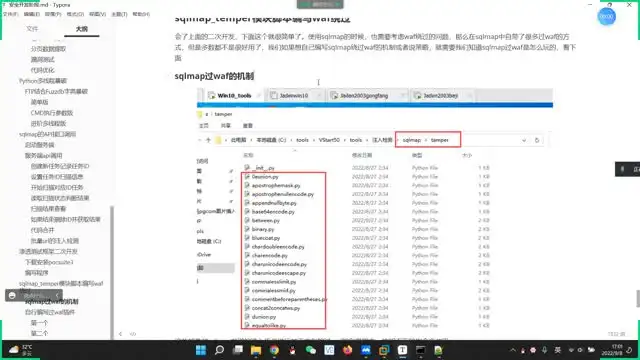640x360 pixels.
Task: Select the 代码优化 outline entry
Action: tap(42, 70)
